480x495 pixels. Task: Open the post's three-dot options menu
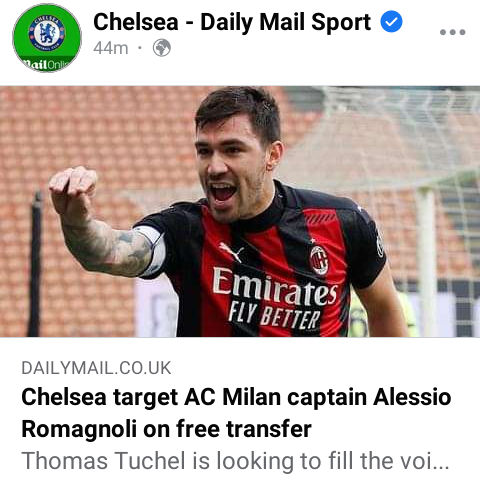[x=452, y=32]
